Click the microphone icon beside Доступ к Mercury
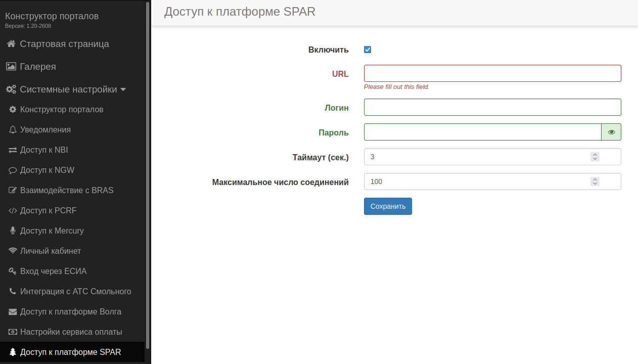This screenshot has height=364, width=638. [x=13, y=231]
